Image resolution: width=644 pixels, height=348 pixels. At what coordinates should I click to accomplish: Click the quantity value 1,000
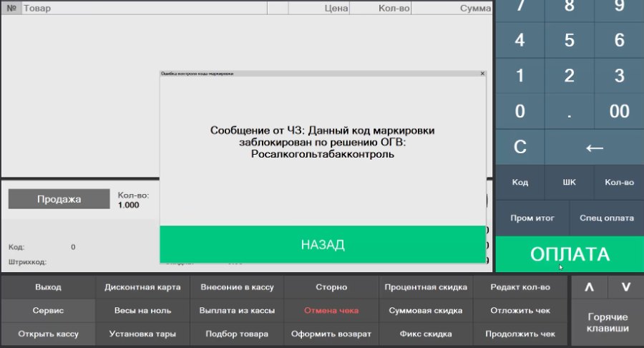[129, 205]
